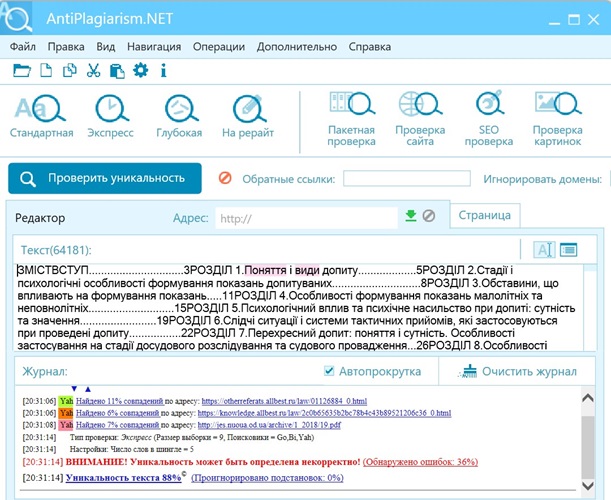Open the Найдено 11% совпадений link
611x500 pixels.
(x=120, y=401)
